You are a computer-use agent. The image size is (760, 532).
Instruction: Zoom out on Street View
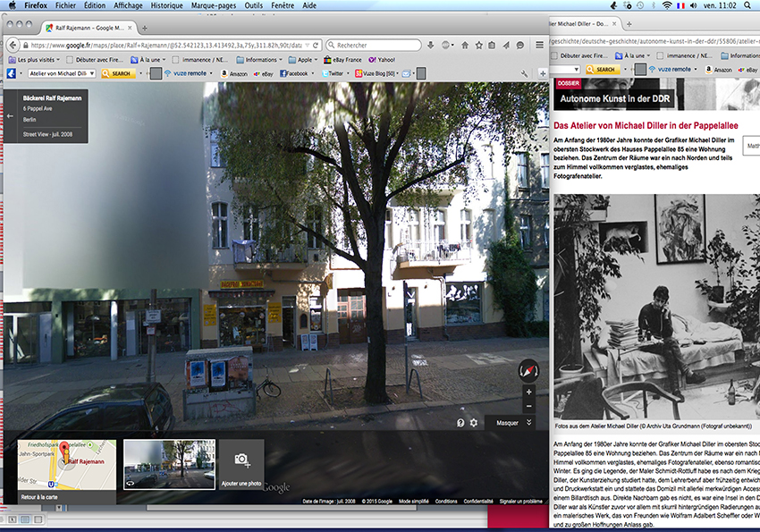528,406
